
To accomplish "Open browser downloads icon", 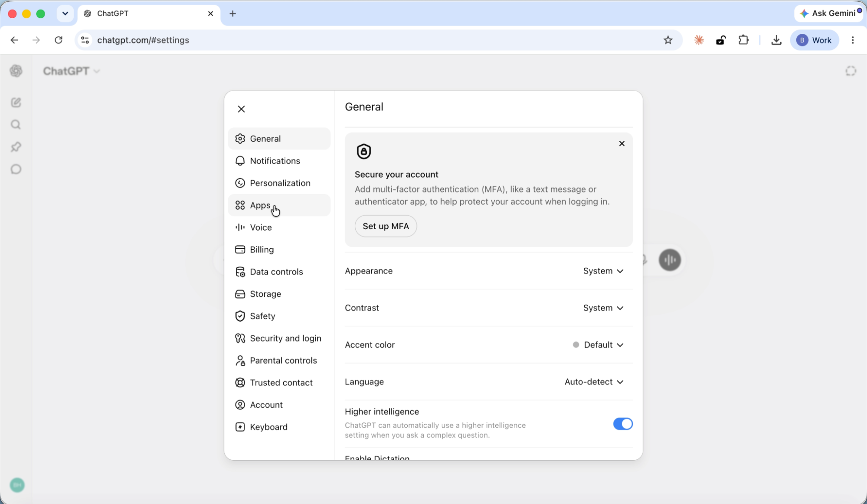I will click(776, 40).
